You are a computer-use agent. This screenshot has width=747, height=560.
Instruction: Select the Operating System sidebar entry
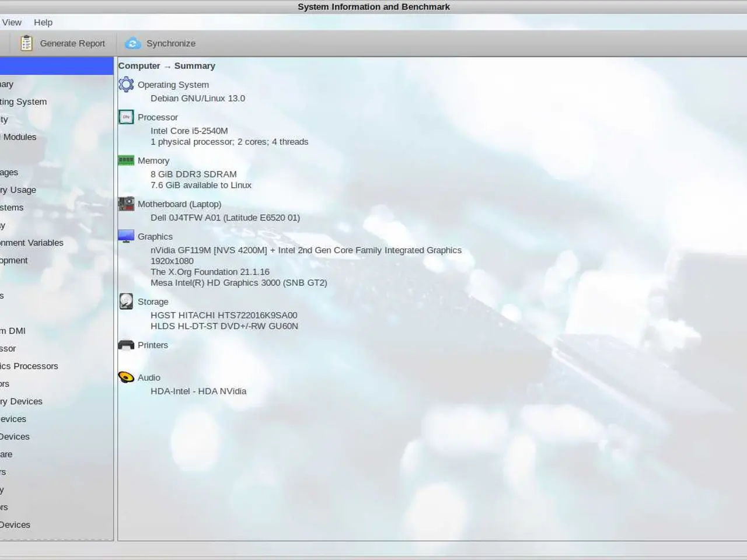[23, 101]
